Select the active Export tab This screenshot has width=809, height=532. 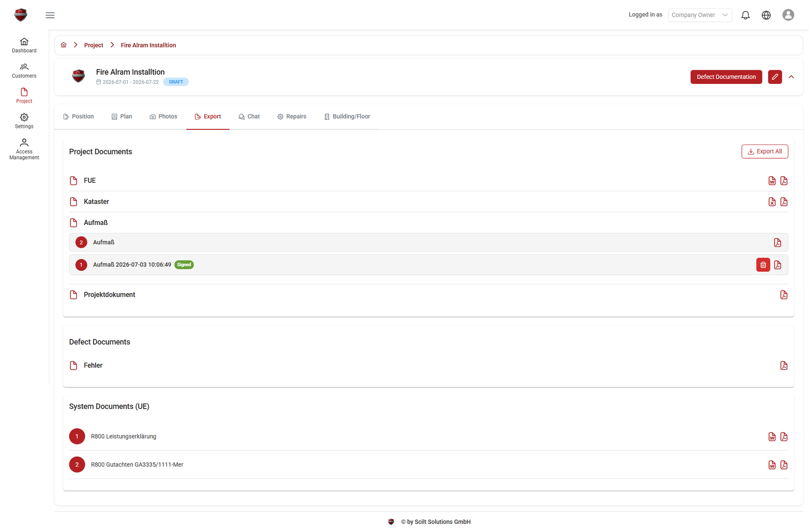208,117
